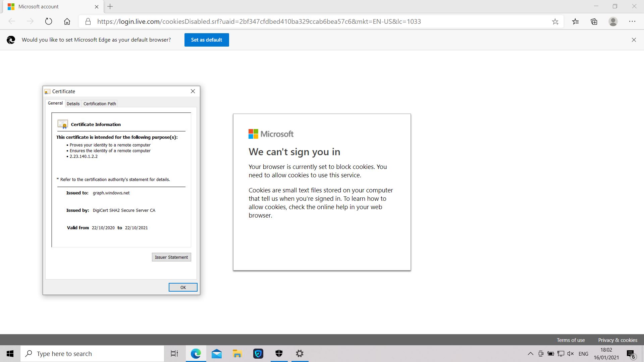This screenshot has width=644, height=362.
Task: Close the Certificate dialog window
Action: (193, 91)
